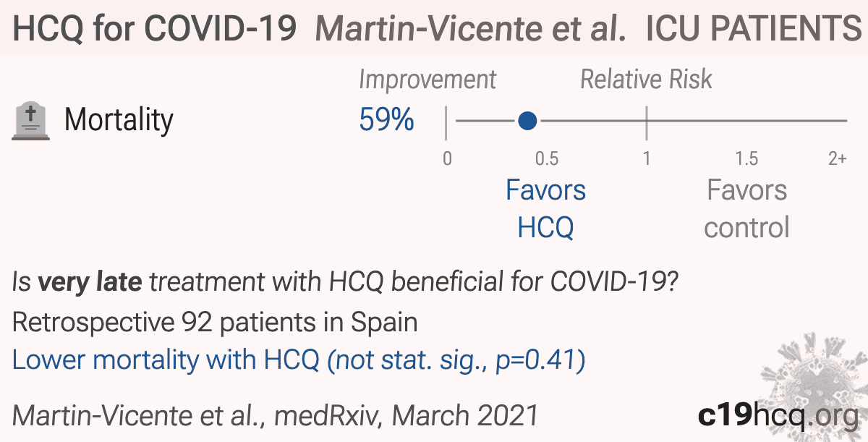Viewport: 868px width, 442px height.
Task: Click the tombstone mortality icon
Action: [x=31, y=121]
